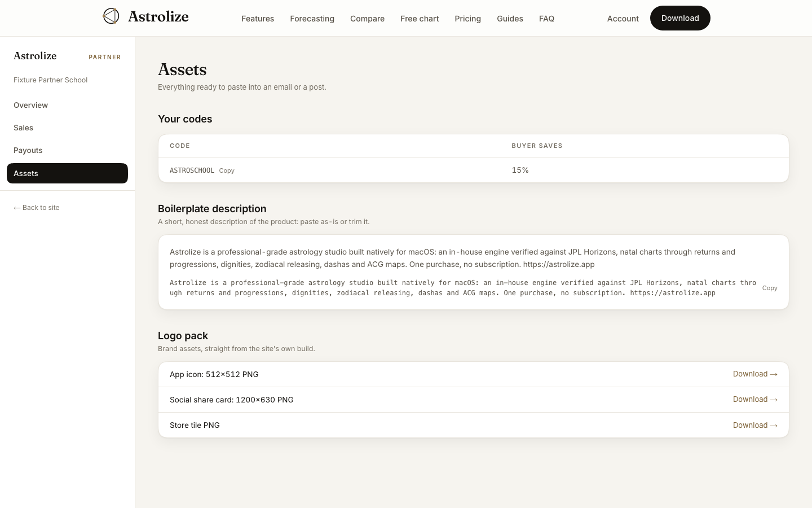This screenshot has width=812, height=508.
Task: Open Guides in the top navigation
Action: pyautogui.click(x=510, y=19)
